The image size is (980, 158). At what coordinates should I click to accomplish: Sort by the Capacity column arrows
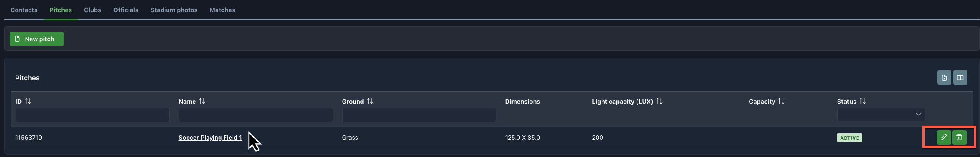click(x=781, y=101)
